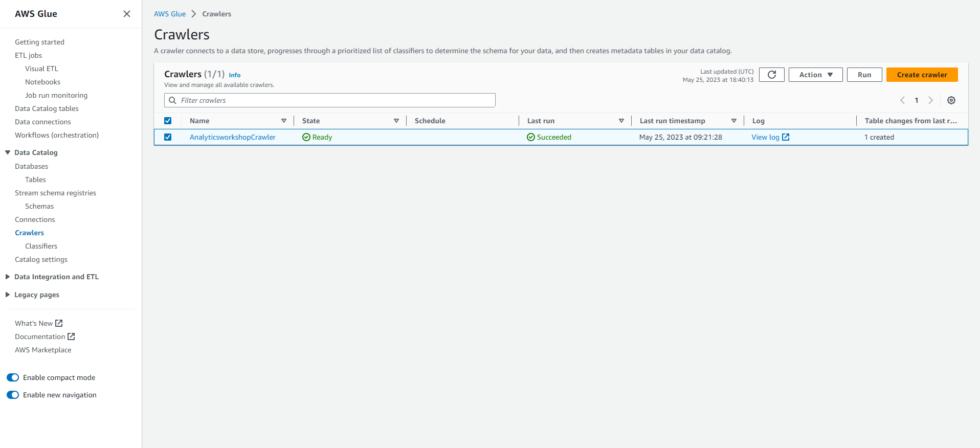This screenshot has width=980, height=448.
Task: Navigate to Visual ETL
Action: tap(41, 69)
